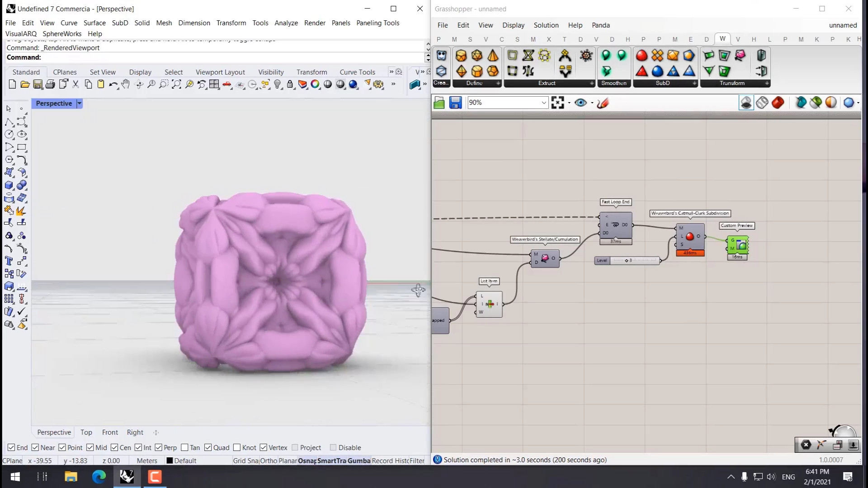
Task: Click the Zoom Extents icon in Grasshopper canvas toolbar
Action: [558, 103]
